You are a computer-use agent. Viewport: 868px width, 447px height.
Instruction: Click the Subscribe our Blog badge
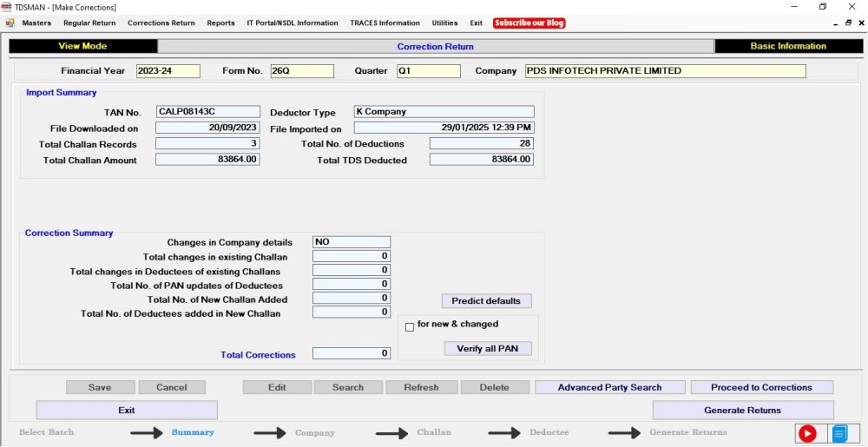tap(529, 23)
